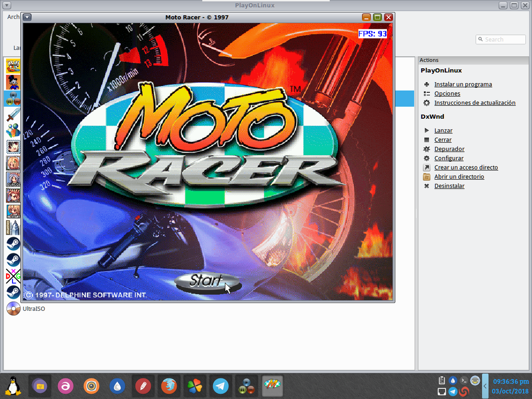
Task: Click the gear icon beside Configurar
Action: click(x=426, y=158)
